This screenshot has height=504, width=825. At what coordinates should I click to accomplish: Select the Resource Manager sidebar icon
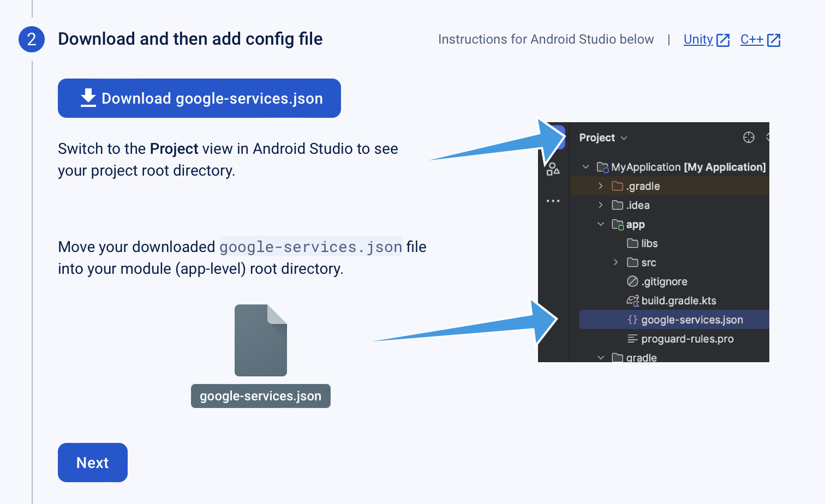(x=553, y=170)
